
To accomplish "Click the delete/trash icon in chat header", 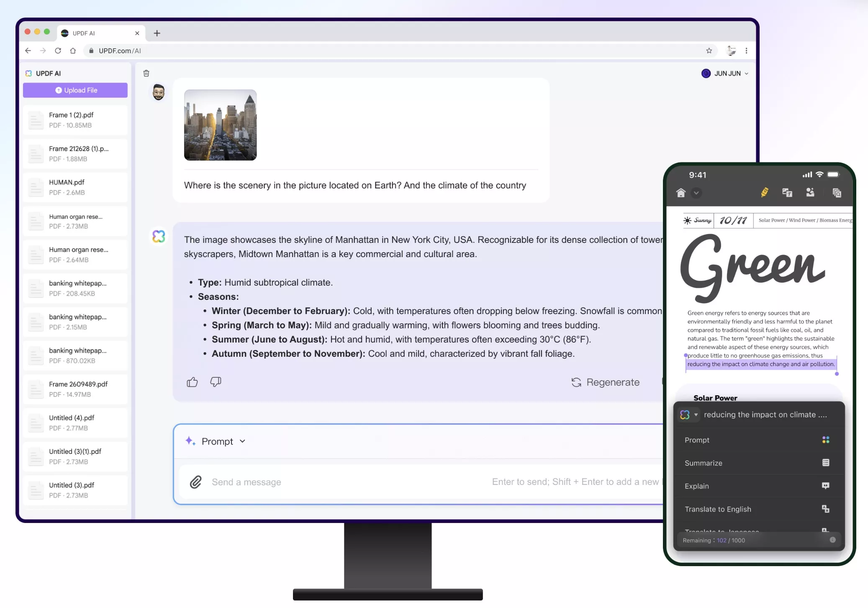I will [146, 72].
